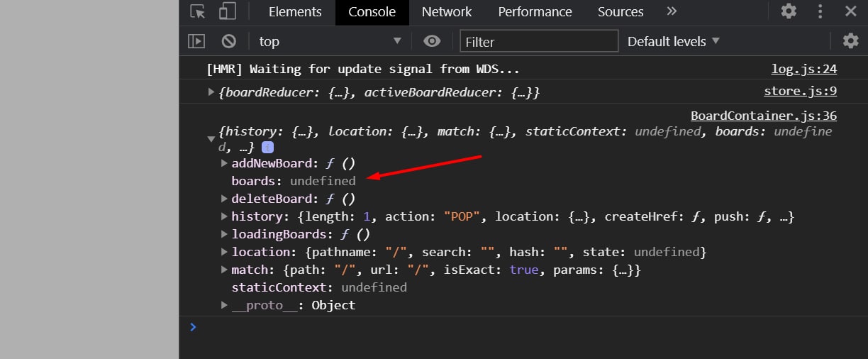Screen dimensions: 868x359
Task: Open the Default levels dropdown
Action: pyautogui.click(x=673, y=41)
